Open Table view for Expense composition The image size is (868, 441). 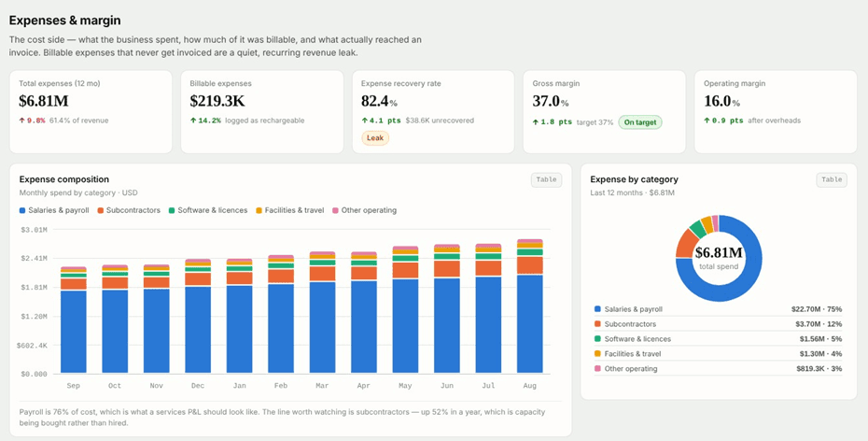click(546, 179)
